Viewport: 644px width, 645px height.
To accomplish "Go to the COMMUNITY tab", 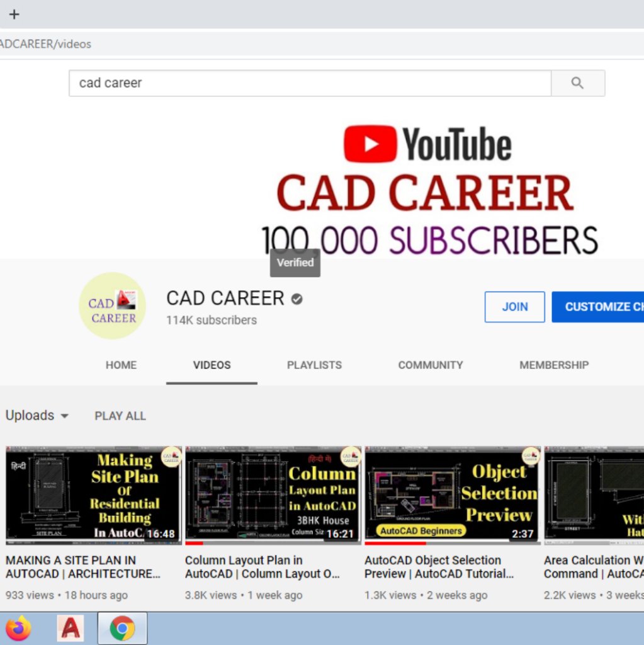I will (x=431, y=365).
